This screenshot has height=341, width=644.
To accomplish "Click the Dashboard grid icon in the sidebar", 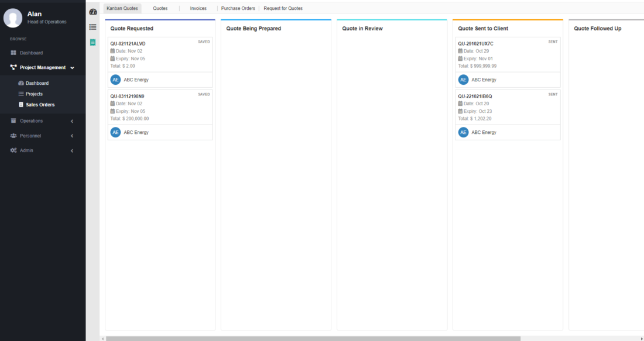I will click(x=13, y=53).
